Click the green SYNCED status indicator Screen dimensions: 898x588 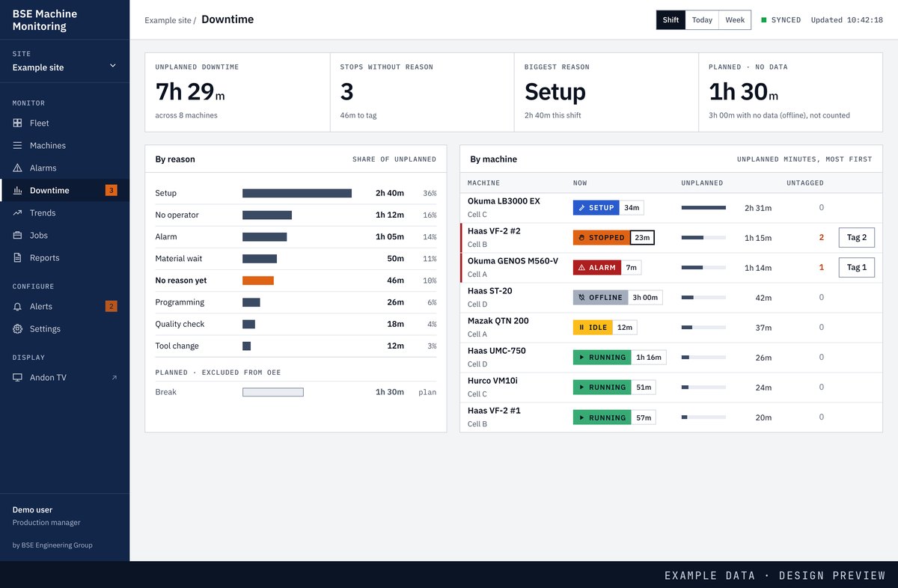tap(764, 20)
